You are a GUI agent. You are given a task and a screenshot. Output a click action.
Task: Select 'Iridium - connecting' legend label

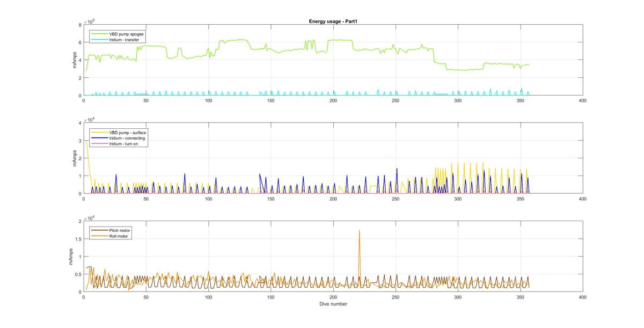pyautogui.click(x=127, y=138)
